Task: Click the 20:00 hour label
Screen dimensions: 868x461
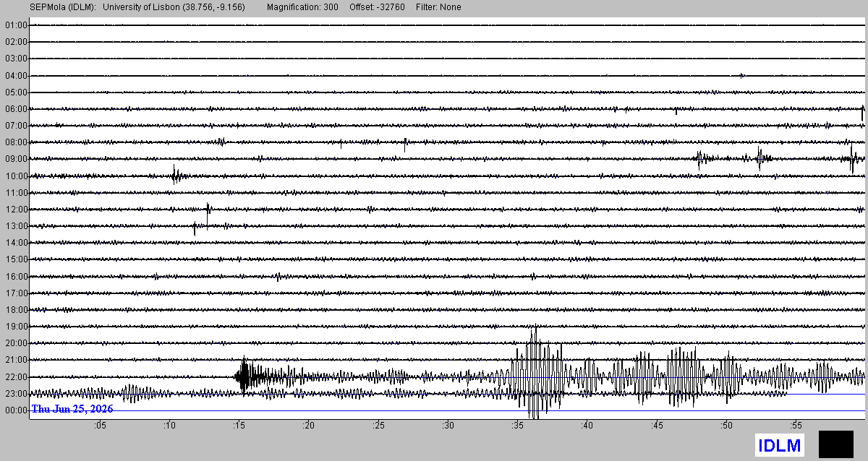Action: point(16,343)
